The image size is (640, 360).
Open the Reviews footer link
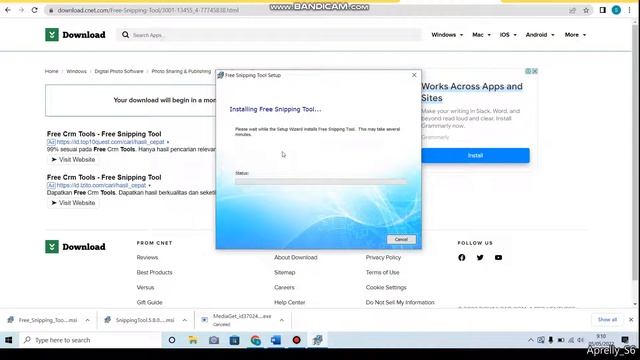[x=147, y=258]
